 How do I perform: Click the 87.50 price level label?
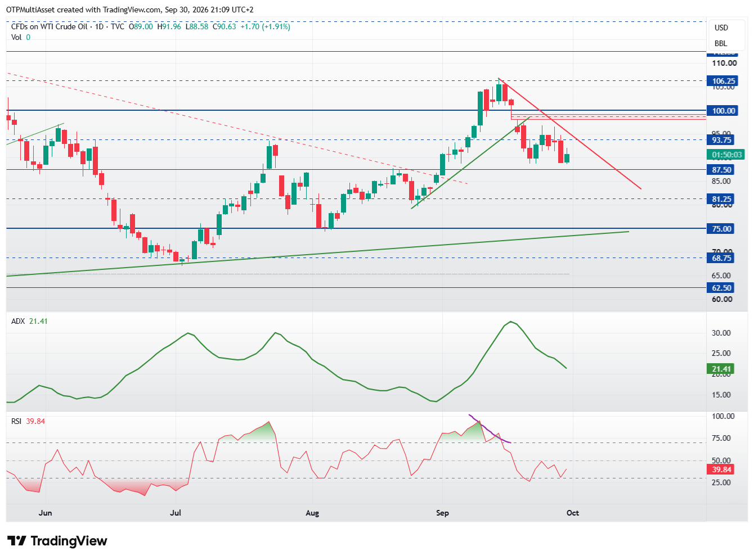[721, 170]
